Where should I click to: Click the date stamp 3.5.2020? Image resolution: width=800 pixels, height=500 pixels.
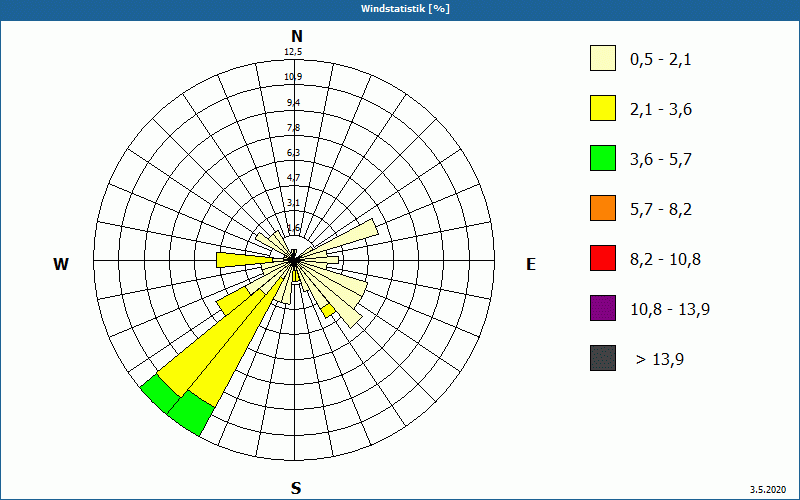point(768,490)
